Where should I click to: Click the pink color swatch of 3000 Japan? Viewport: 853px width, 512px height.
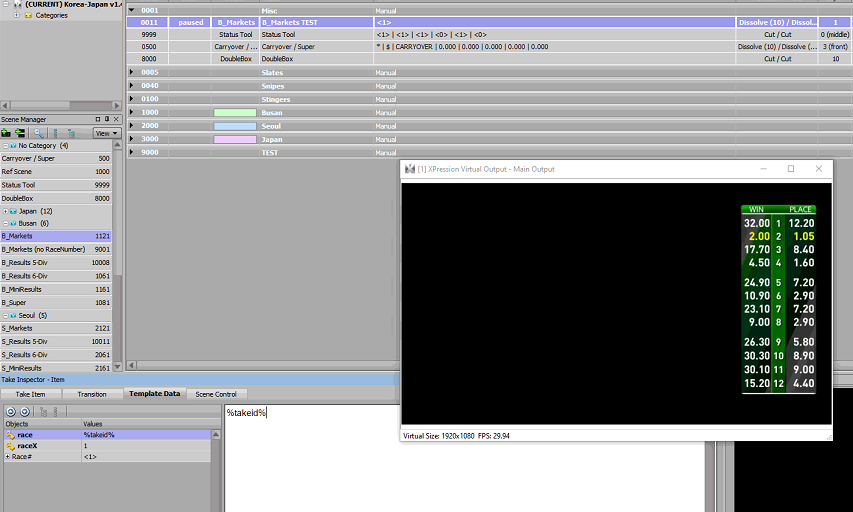(235, 139)
